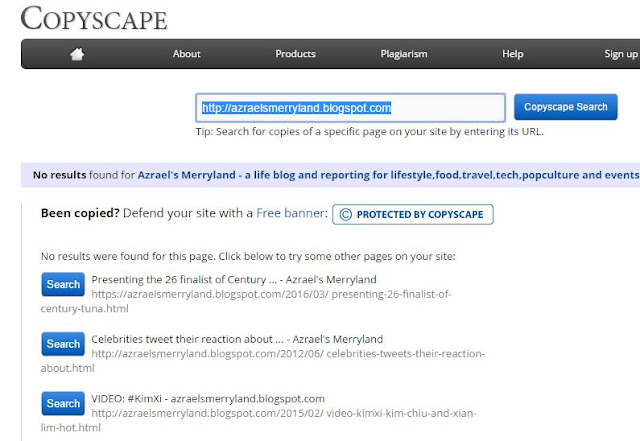Viewport: 640px width, 441px height.
Task: Search the Century Tuna finalist page
Action: click(x=63, y=284)
